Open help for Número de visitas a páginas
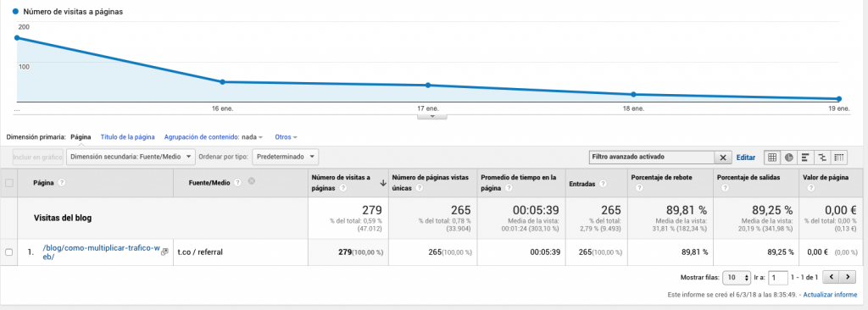The height and width of the screenshot is (310, 868). [343, 188]
